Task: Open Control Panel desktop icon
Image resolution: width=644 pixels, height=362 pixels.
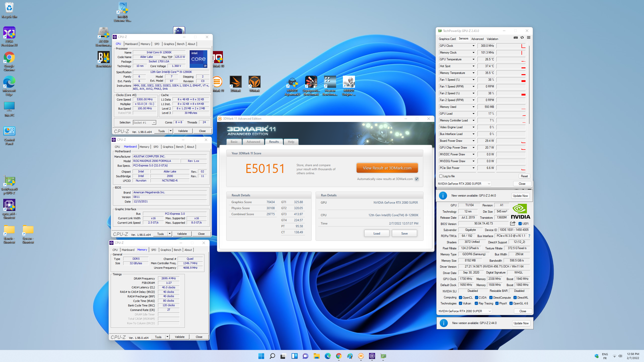Action: tap(9, 135)
